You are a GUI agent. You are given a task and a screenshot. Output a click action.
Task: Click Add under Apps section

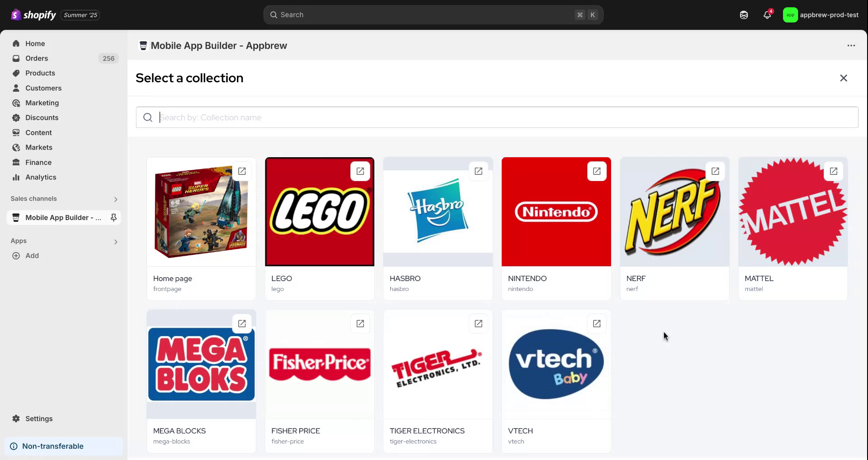pyautogui.click(x=32, y=256)
